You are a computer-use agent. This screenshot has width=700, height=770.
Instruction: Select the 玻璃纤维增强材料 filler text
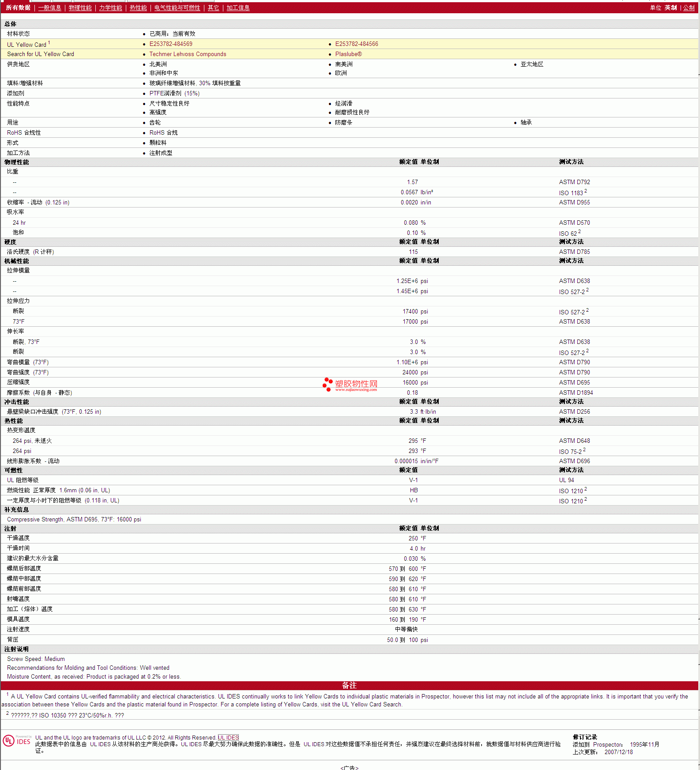195,83
